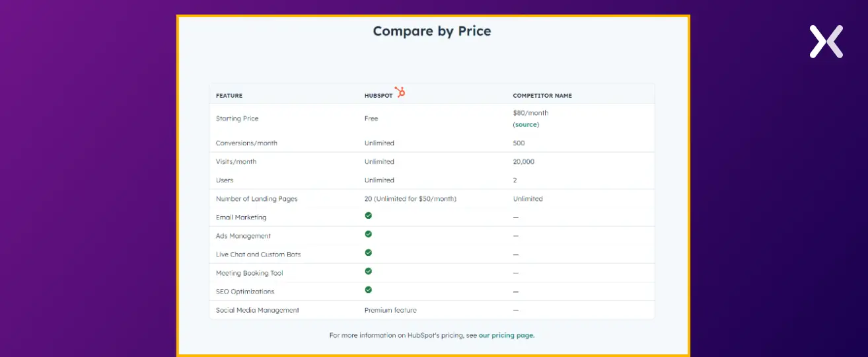Click the HubSpot sprocket logo icon

(400, 92)
